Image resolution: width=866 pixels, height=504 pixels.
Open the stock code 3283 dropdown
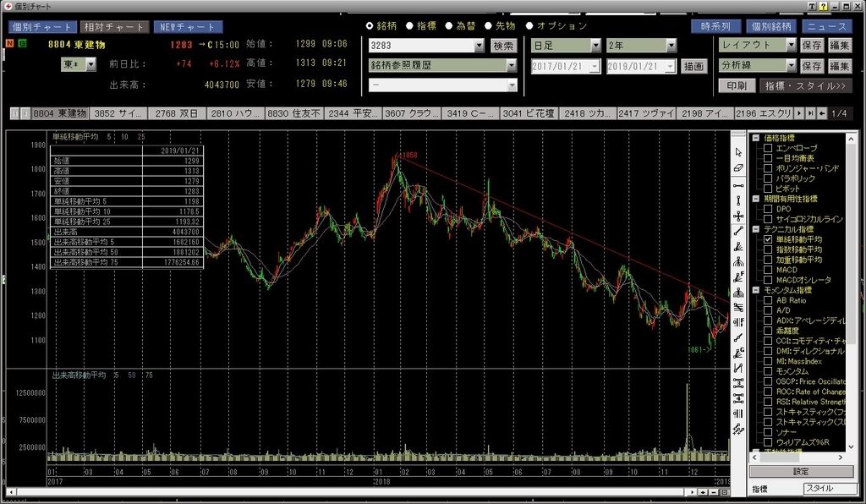[x=479, y=46]
